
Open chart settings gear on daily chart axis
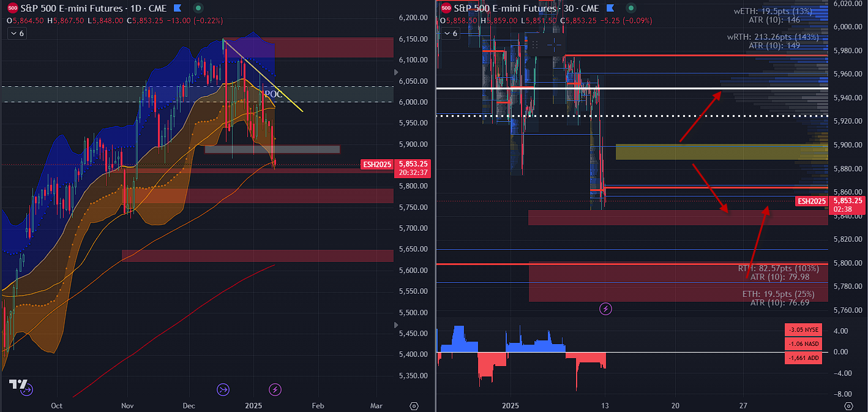(x=414, y=406)
